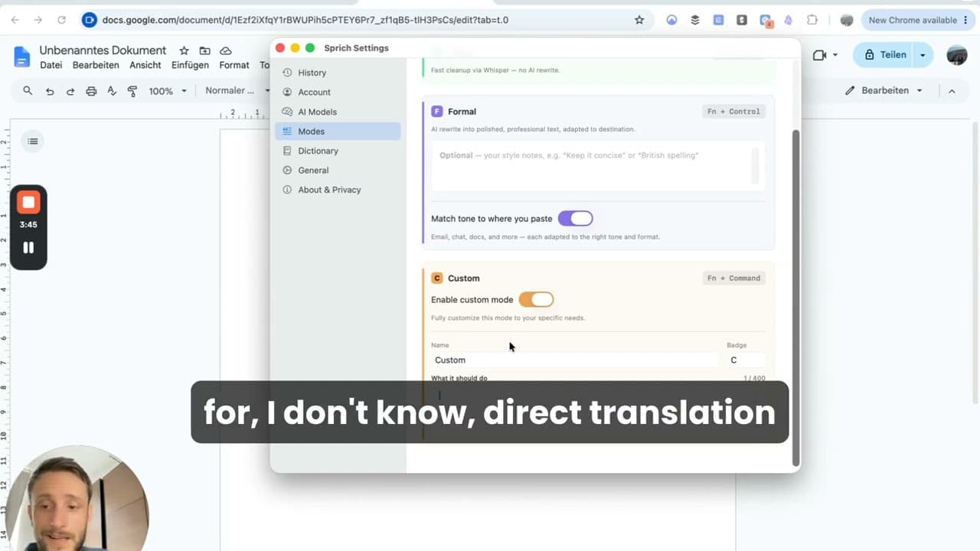
Task: Reload the Google Docs page
Action: coord(61,20)
